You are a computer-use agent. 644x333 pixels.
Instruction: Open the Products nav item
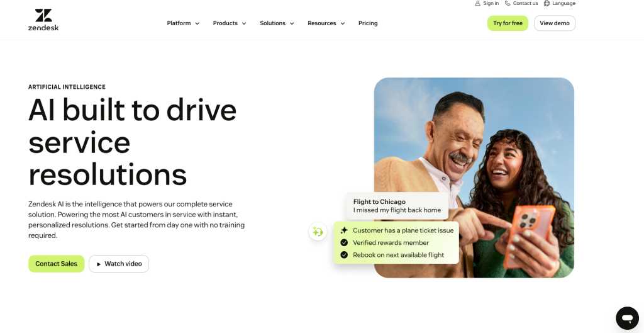225,23
